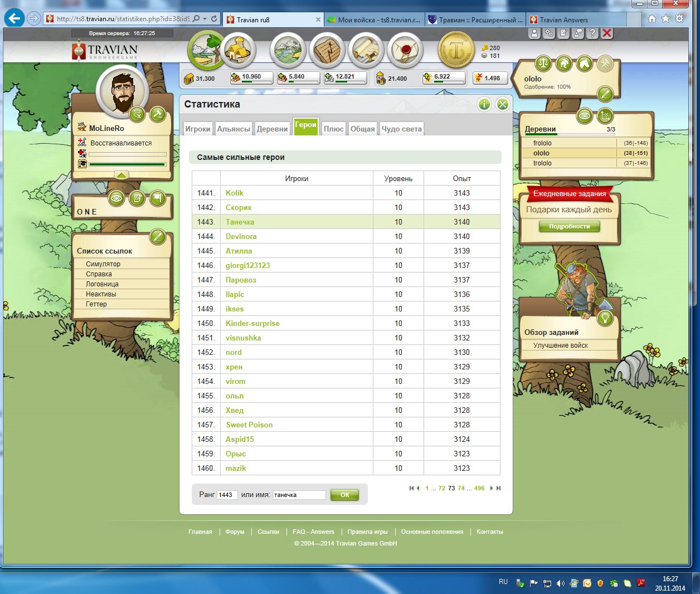Open Логовница link in link list
Viewport: 700px width, 594px height.
coord(102,284)
